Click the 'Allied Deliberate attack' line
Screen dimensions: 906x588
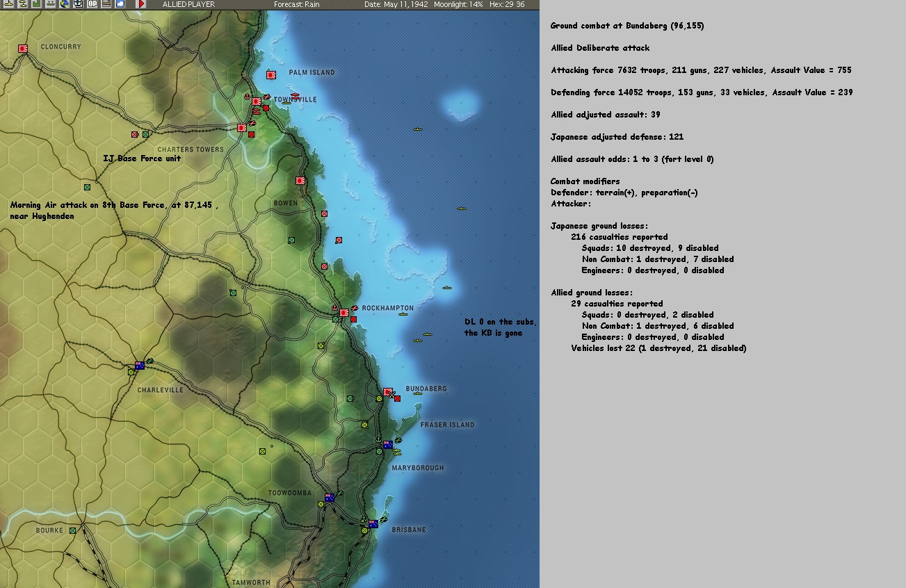(x=600, y=48)
